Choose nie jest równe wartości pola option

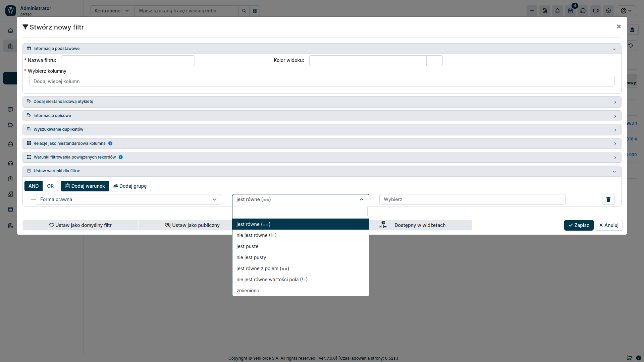[x=301, y=280]
